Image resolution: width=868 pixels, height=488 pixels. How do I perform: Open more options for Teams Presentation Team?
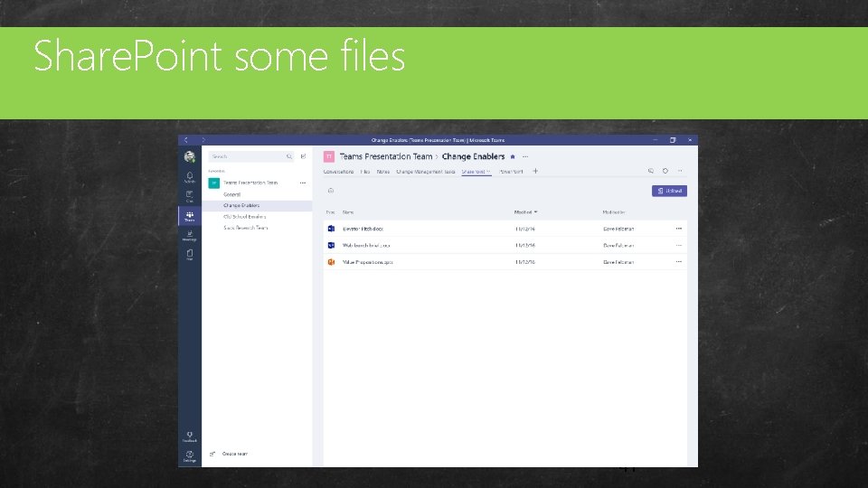(x=303, y=183)
